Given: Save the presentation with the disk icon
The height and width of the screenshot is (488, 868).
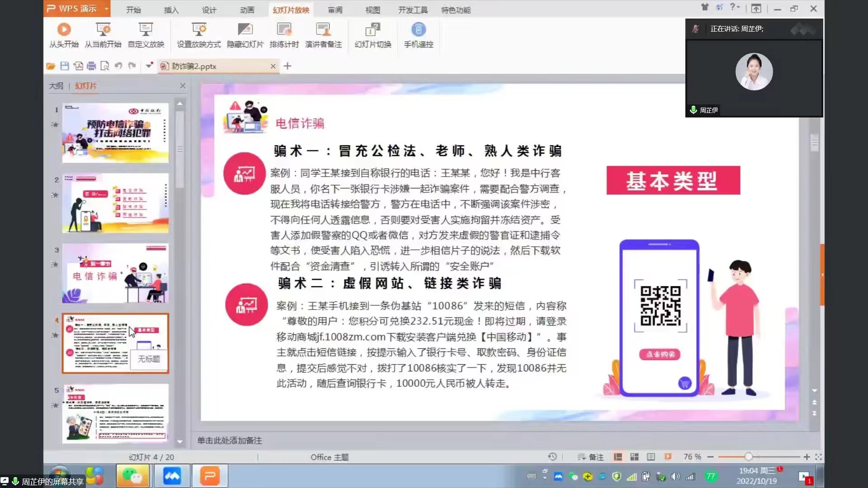Looking at the screenshot, I should tap(65, 66).
